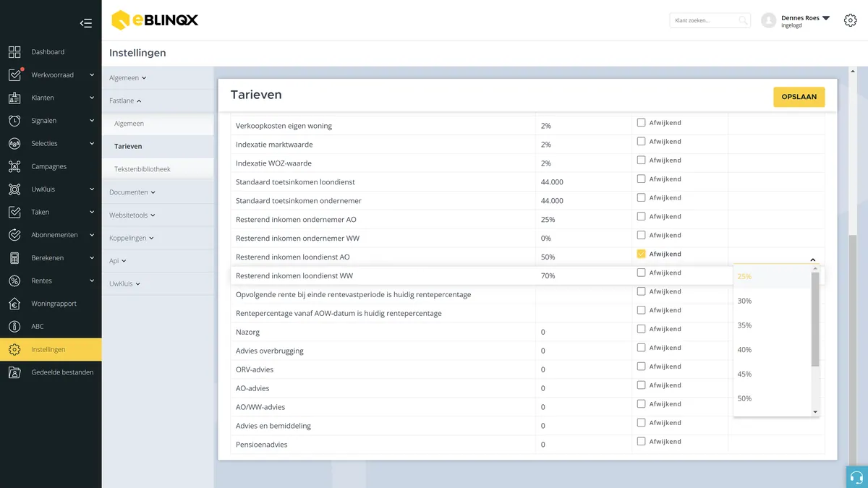The width and height of the screenshot is (868, 488).
Task: Click the Werkvoorraad checklist icon
Action: [14, 74]
